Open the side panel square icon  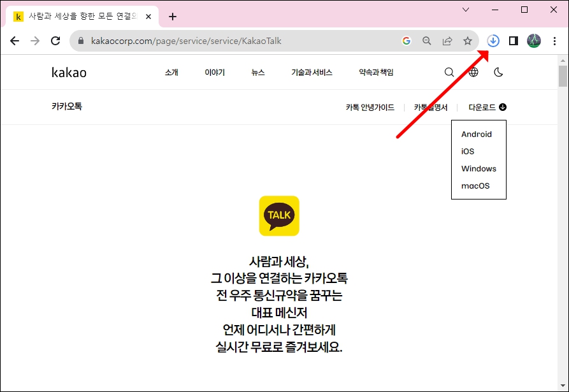coord(513,40)
